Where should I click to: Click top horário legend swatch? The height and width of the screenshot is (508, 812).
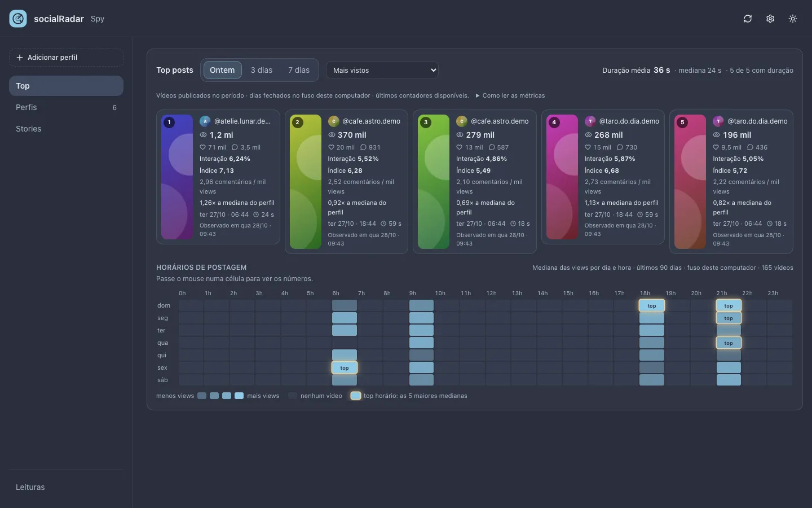pyautogui.click(x=356, y=396)
